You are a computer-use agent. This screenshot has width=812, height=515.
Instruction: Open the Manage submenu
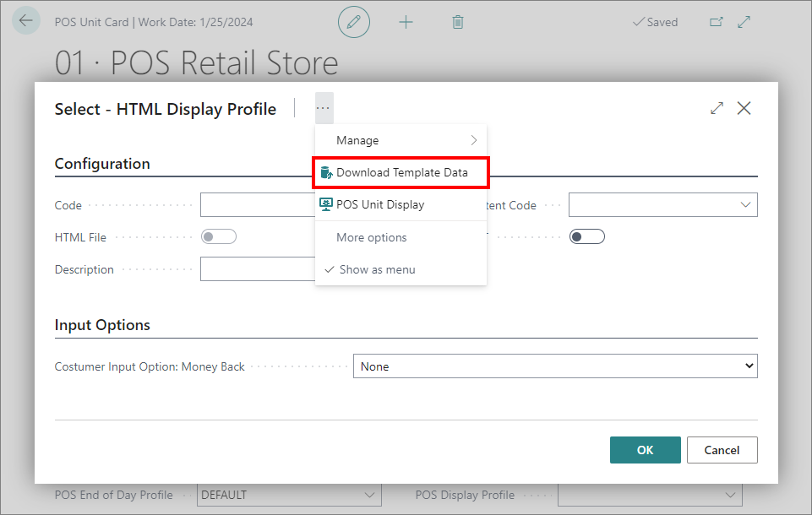click(x=401, y=140)
